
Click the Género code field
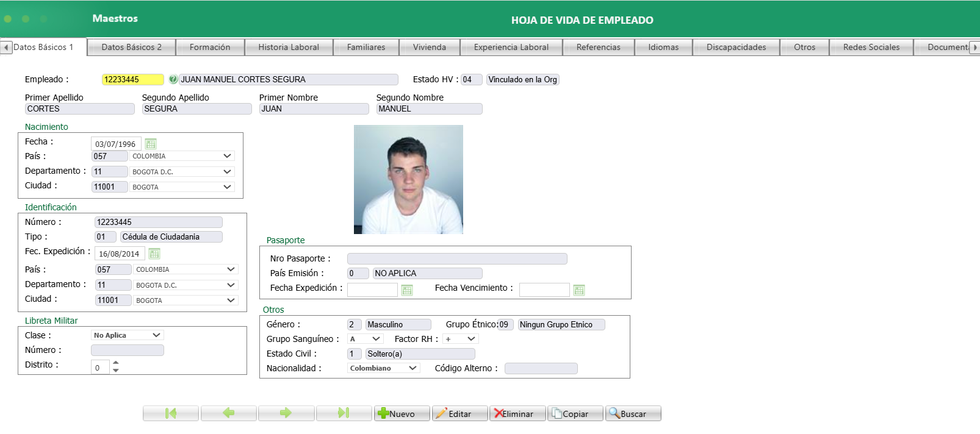pyautogui.click(x=355, y=324)
